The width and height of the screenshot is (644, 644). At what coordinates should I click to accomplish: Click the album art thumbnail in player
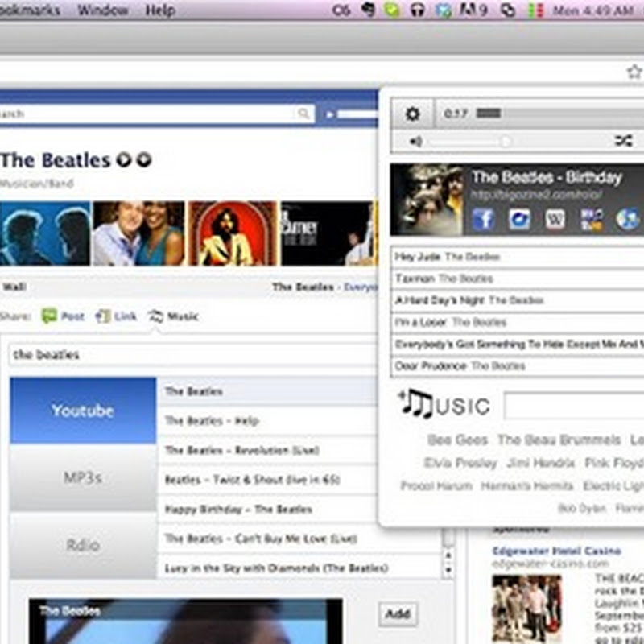(x=427, y=200)
